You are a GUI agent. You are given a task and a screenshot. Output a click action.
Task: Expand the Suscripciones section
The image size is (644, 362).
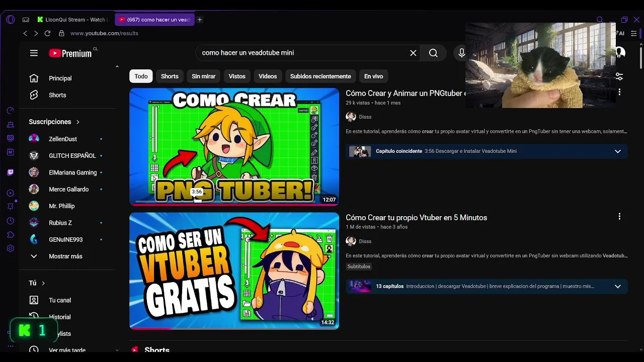point(54,122)
